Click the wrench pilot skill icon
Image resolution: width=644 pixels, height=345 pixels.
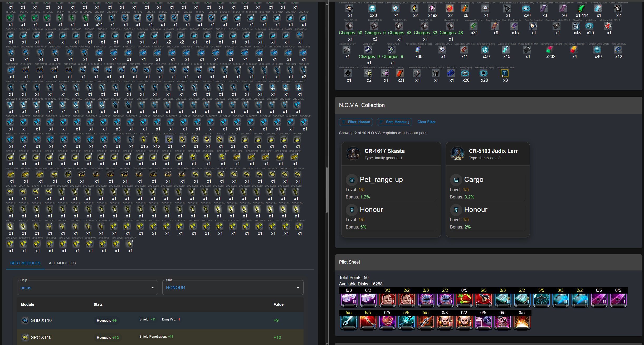coord(349,323)
